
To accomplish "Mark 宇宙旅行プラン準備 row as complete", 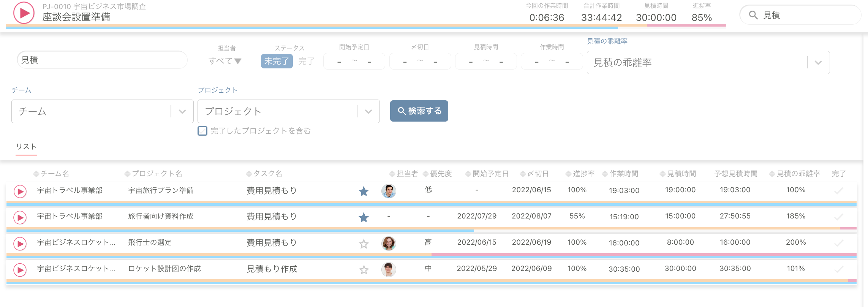I will 838,191.
